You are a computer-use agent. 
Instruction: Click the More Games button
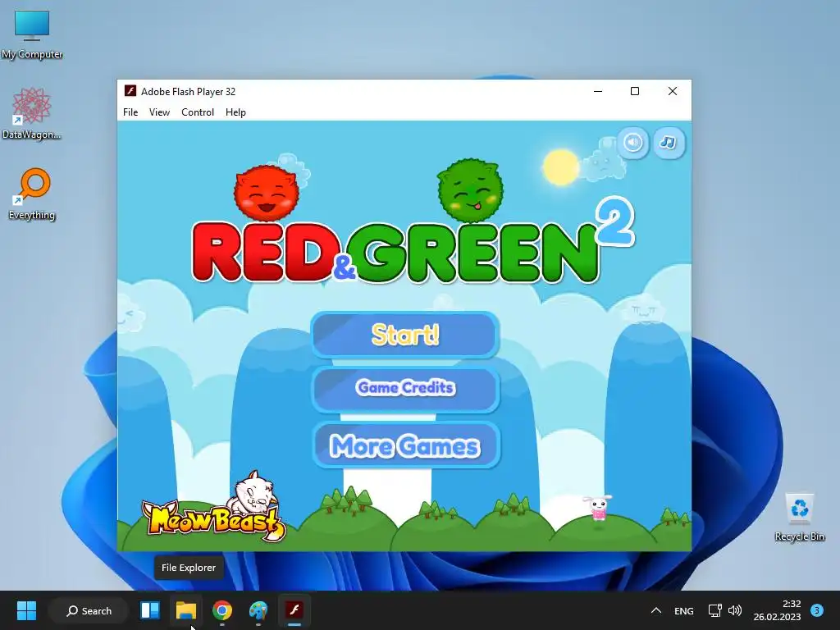[x=405, y=445]
